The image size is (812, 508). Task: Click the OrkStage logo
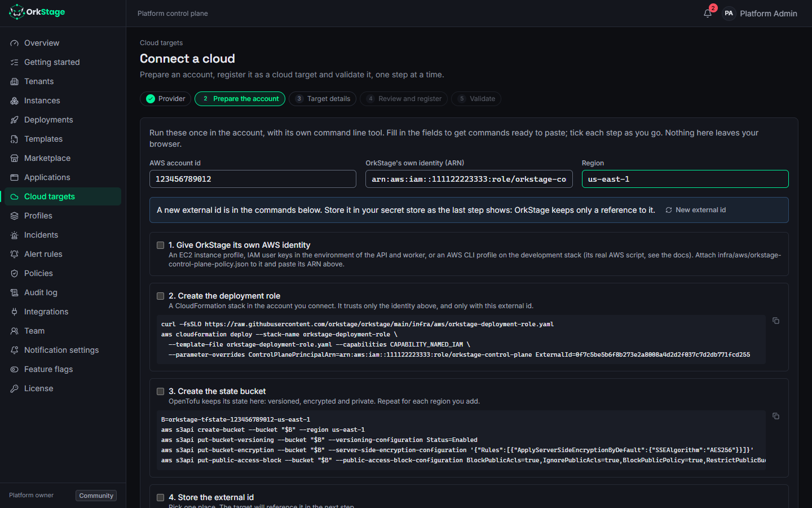pos(37,12)
